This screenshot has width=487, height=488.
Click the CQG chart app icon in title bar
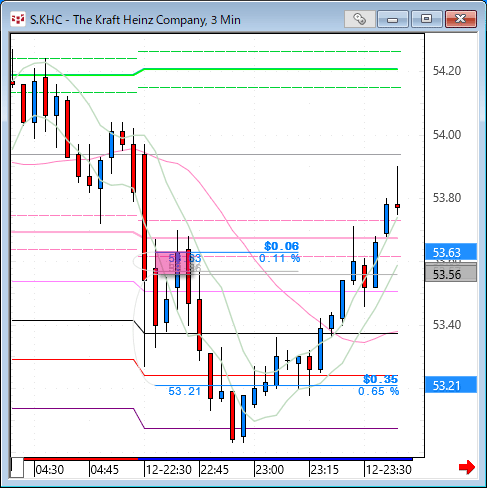tap(18, 19)
